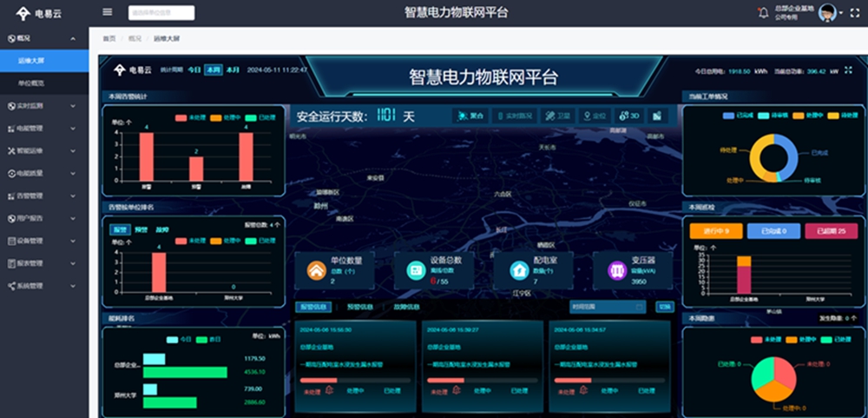The width and height of the screenshot is (868, 418).
Task: Open the user avatar in header
Action: pos(827,12)
